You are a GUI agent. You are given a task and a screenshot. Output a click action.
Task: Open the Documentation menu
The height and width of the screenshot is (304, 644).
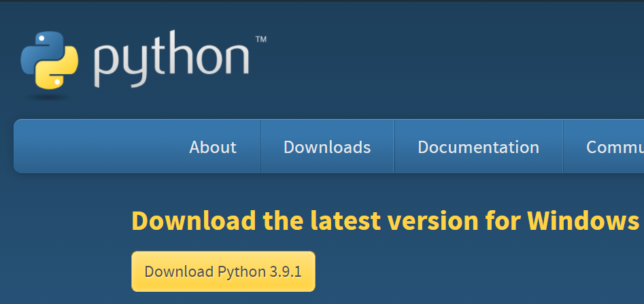pyautogui.click(x=479, y=147)
